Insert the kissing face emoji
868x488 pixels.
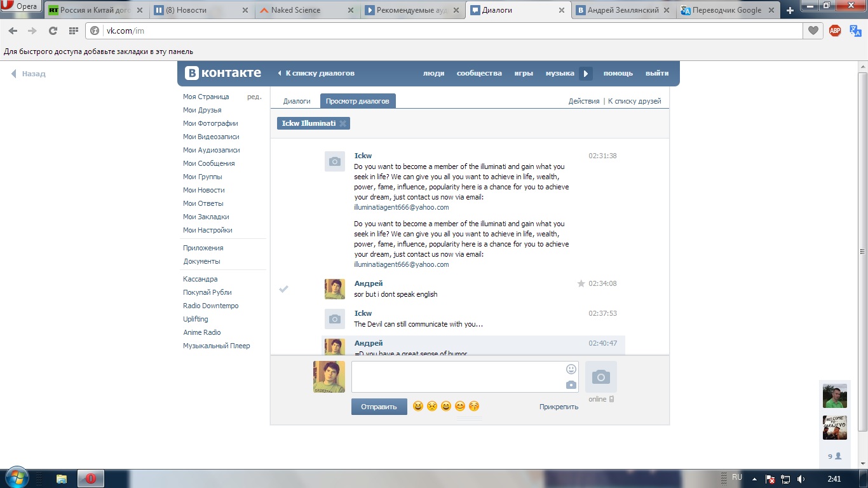474,406
